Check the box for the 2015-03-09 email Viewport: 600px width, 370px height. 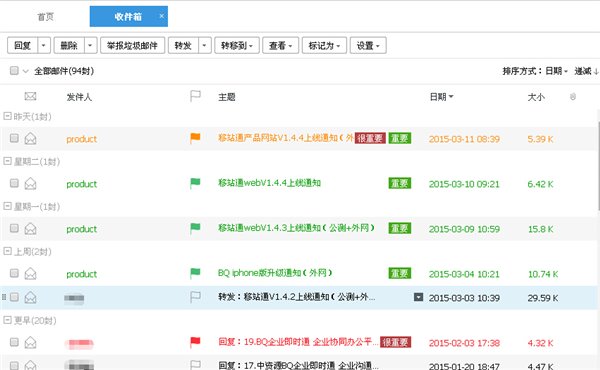[14, 228]
